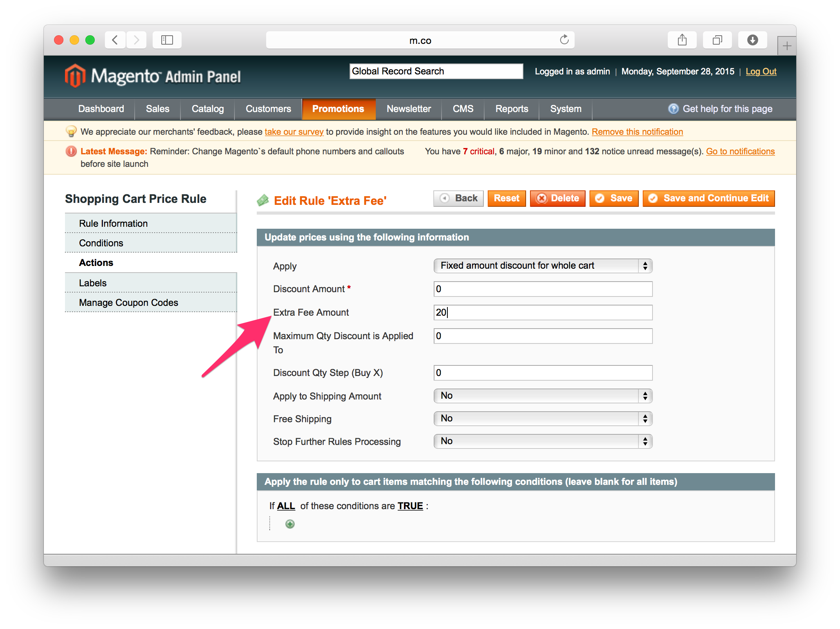The height and width of the screenshot is (629, 840).
Task: Click the Safari page reload icon
Action: click(x=564, y=40)
